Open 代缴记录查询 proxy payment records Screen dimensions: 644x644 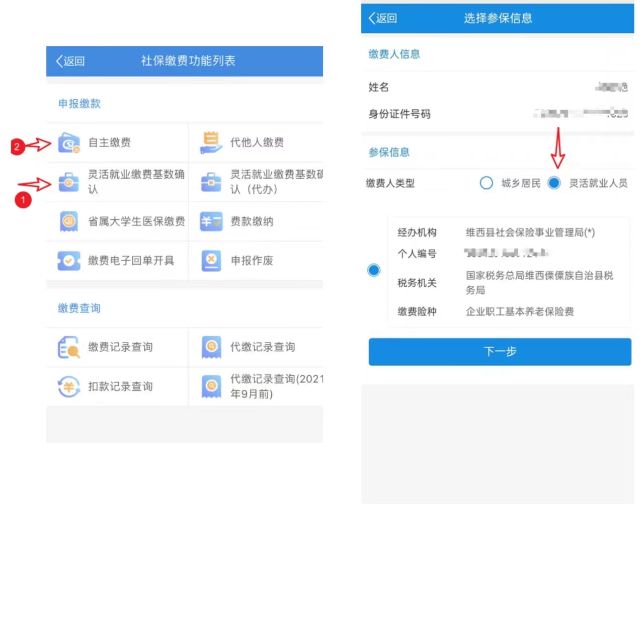coord(263,347)
